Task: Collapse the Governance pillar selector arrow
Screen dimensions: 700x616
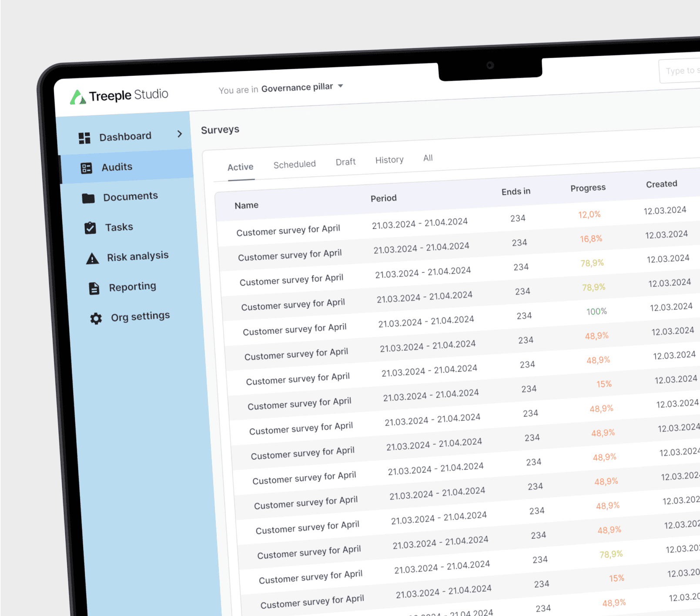Action: click(x=341, y=86)
